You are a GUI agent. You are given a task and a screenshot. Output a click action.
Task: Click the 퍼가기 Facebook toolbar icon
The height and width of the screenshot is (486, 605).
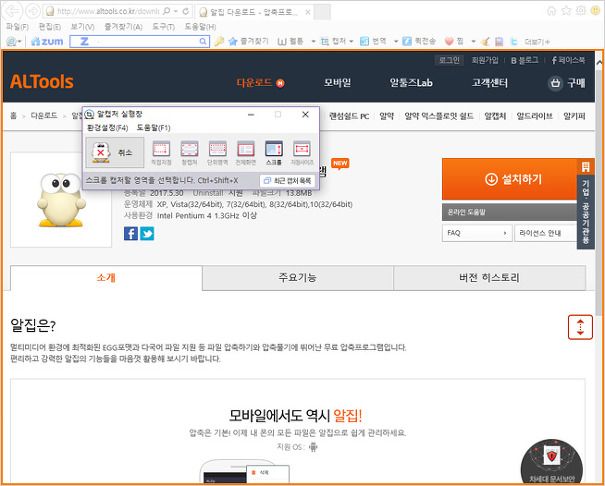pyautogui.click(x=407, y=41)
